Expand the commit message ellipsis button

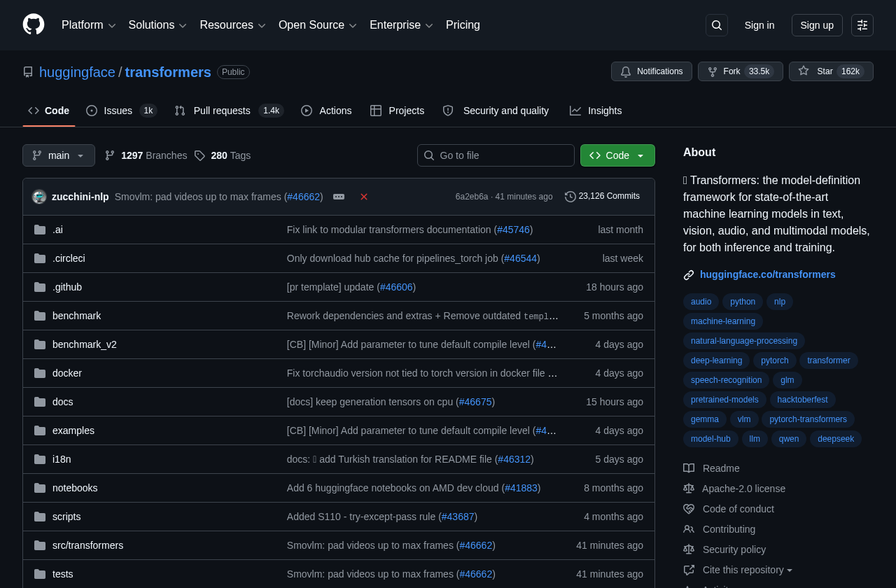[x=339, y=197]
